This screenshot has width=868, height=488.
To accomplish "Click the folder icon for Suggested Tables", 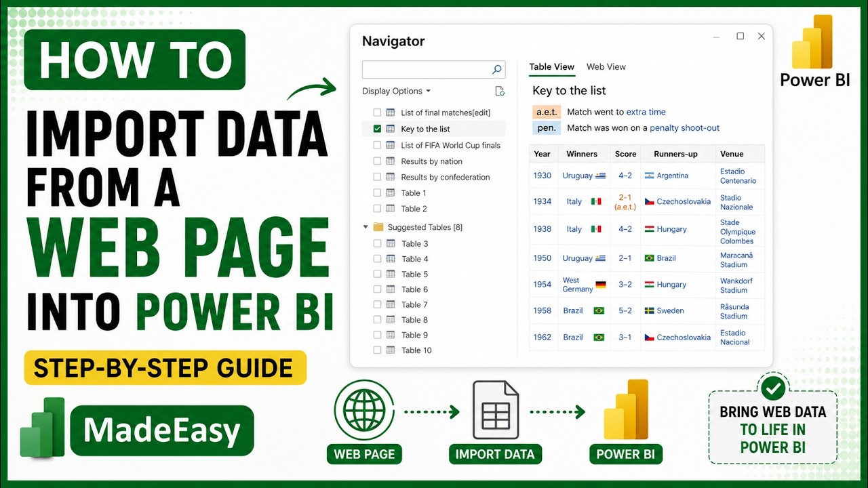I will pos(379,227).
